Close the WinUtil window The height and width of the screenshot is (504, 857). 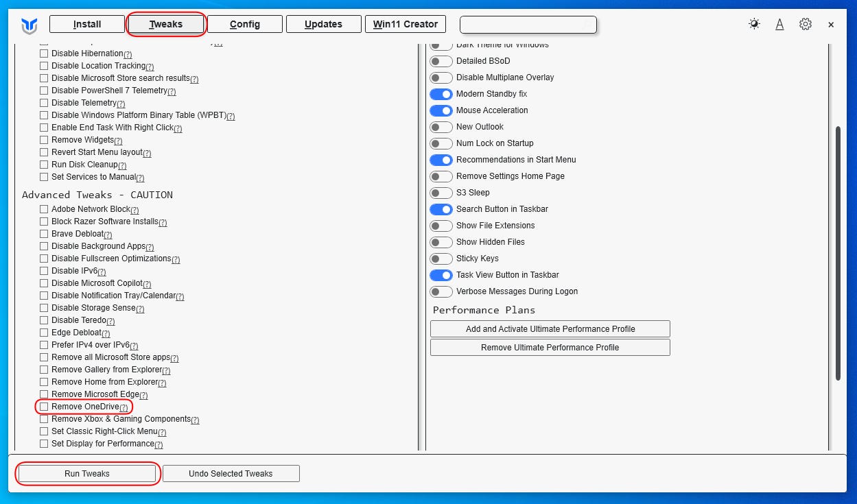point(831,25)
